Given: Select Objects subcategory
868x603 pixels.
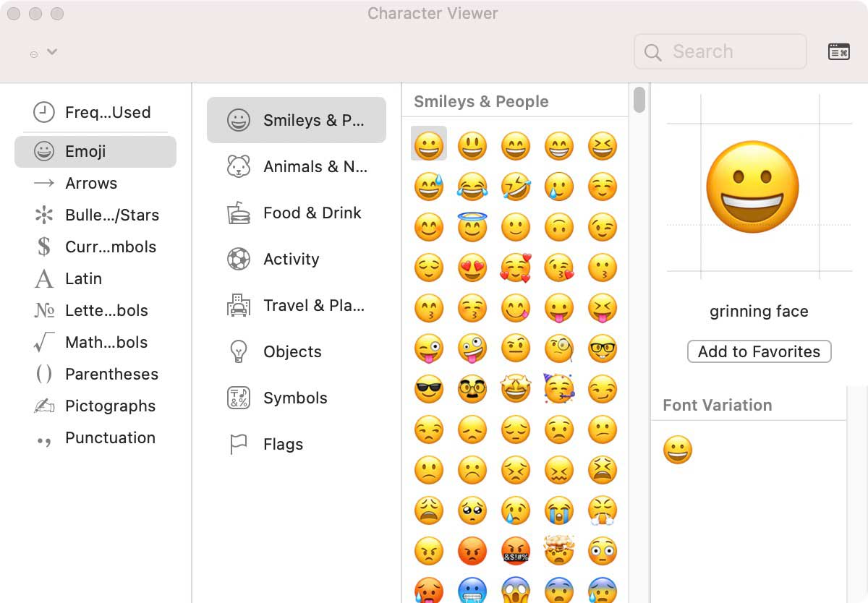Looking at the screenshot, I should (297, 351).
